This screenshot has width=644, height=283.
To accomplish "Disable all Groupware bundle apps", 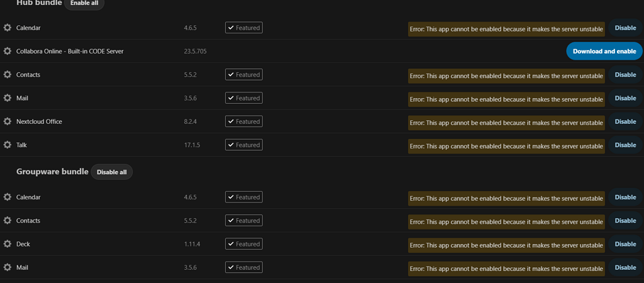I will 111,172.
